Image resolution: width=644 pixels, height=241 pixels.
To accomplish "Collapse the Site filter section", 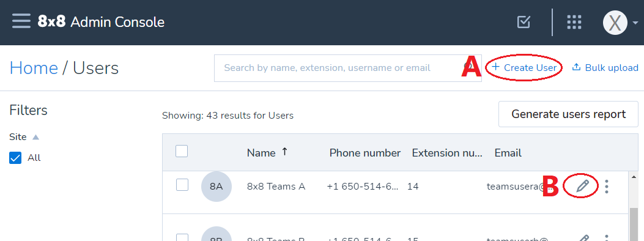I will pyautogui.click(x=35, y=137).
